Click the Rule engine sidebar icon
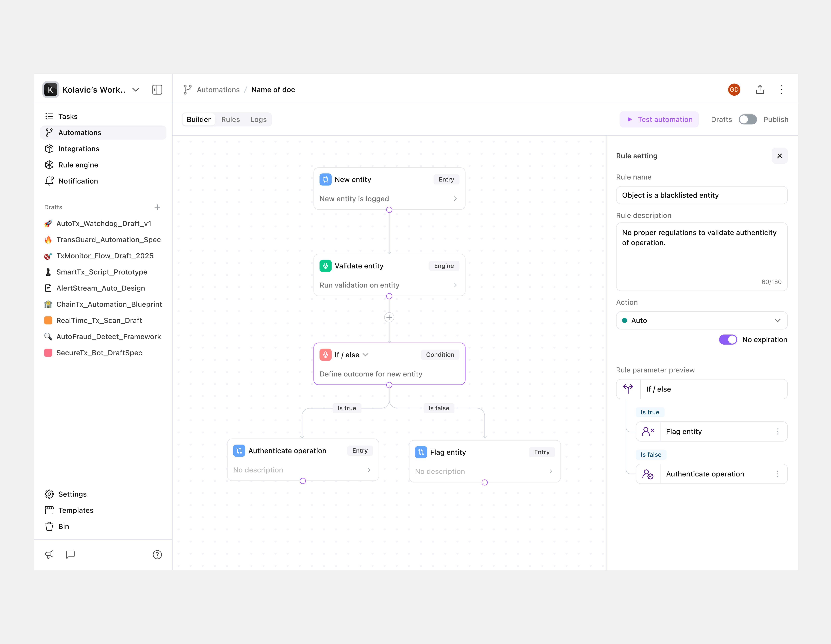The height and width of the screenshot is (644, 831). 49,165
